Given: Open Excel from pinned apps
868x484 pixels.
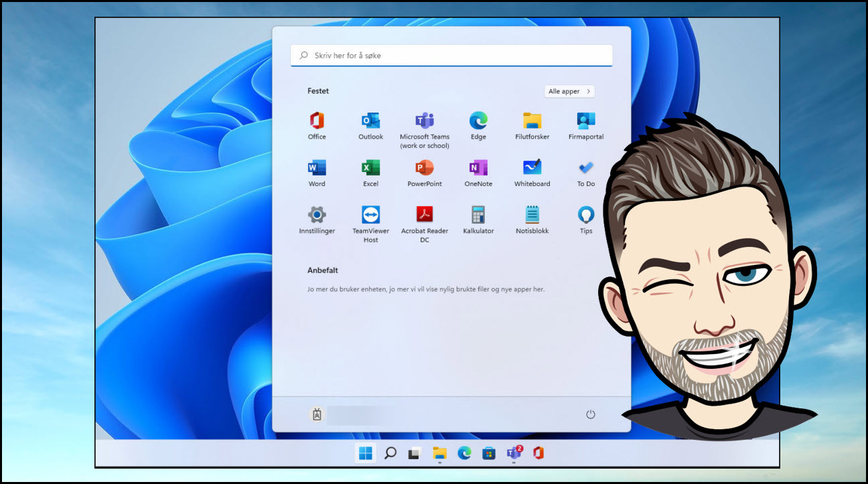Looking at the screenshot, I should (x=370, y=173).
